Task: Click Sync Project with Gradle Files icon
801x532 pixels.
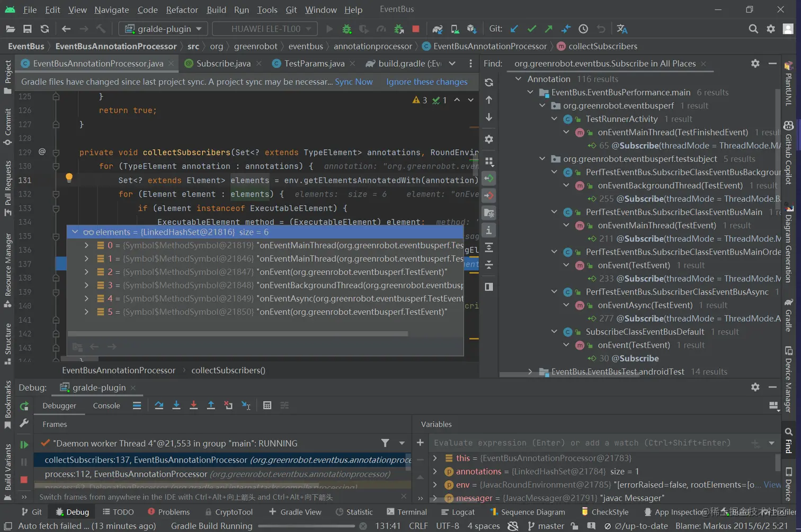Action: click(x=437, y=29)
